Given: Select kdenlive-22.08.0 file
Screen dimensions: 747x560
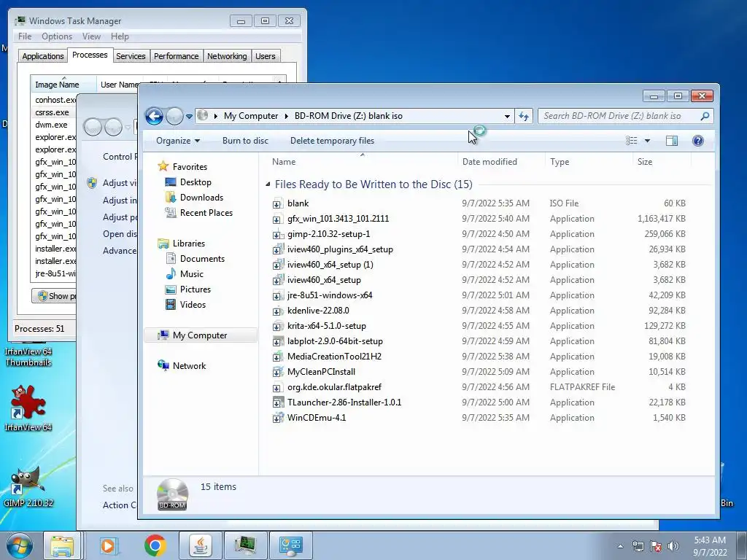Looking at the screenshot, I should point(318,311).
